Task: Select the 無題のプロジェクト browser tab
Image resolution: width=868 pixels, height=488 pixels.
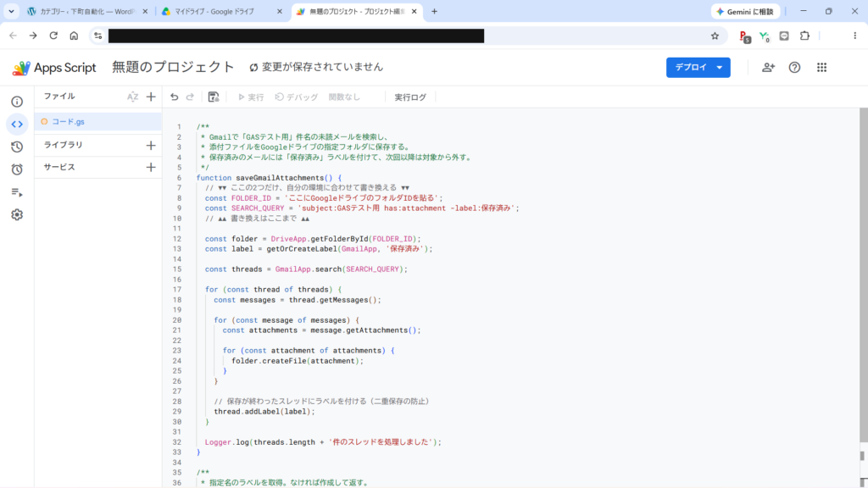Action: 357,11
